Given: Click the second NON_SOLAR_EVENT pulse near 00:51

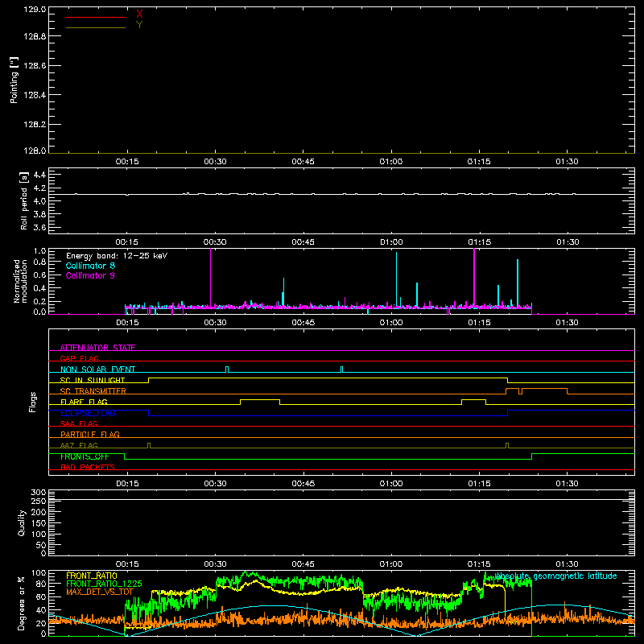Looking at the screenshot, I should tap(341, 369).
